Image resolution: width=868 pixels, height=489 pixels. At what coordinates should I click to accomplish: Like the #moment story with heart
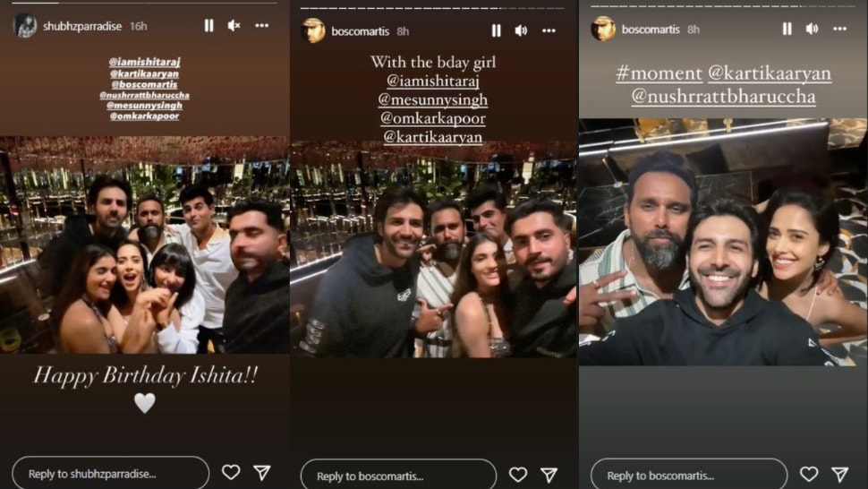coord(809,474)
